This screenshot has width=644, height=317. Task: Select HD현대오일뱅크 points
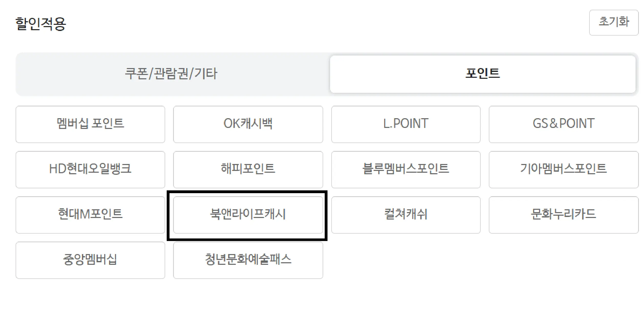(90, 170)
